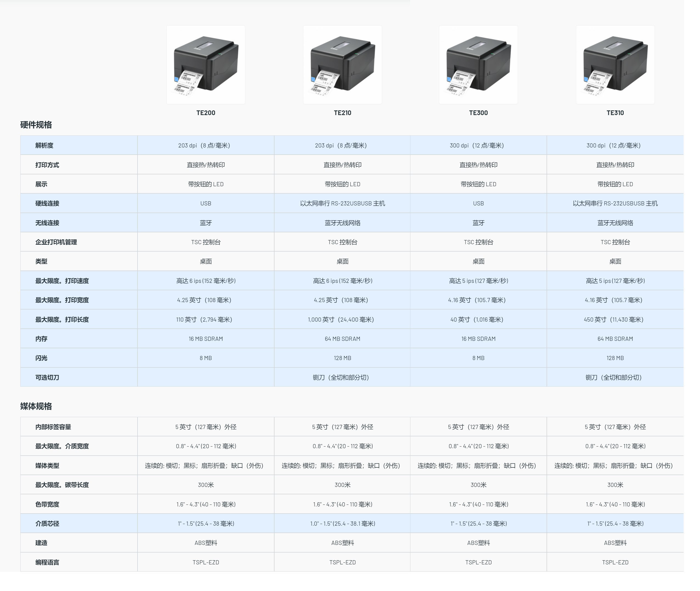700x591 pixels.
Task: Click the 编程语言 row label
Action: 47,562
